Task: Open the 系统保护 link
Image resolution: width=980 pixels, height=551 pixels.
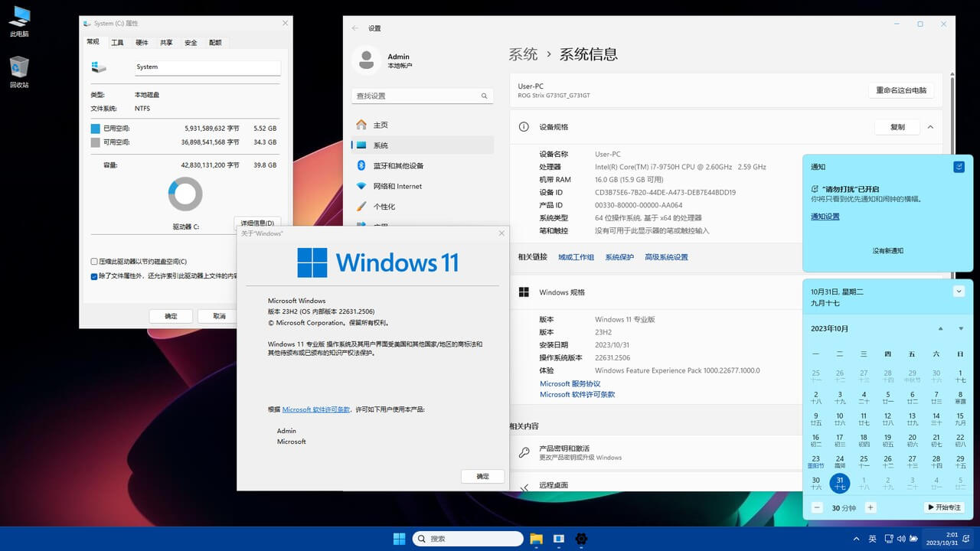Action: tap(619, 257)
